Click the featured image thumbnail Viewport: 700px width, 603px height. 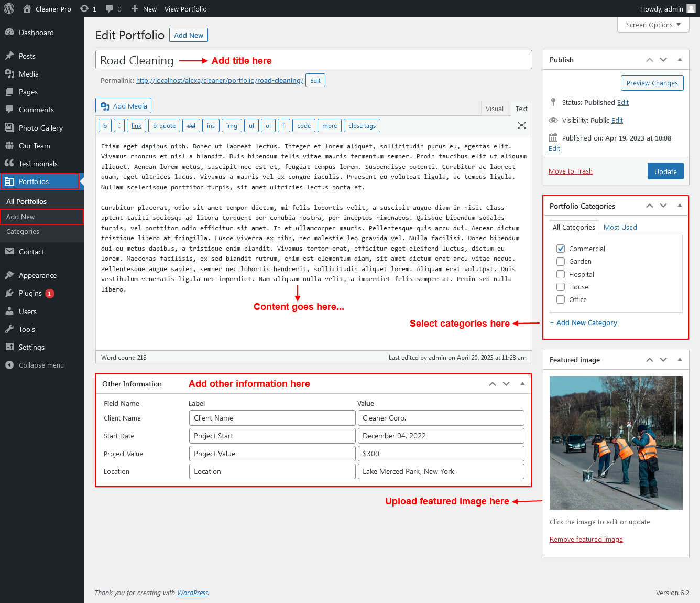click(x=616, y=443)
